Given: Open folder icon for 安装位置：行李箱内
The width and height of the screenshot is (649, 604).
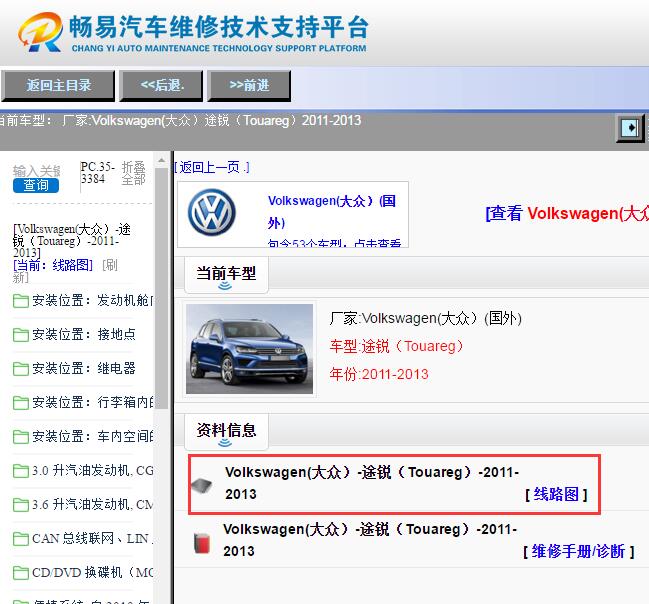Looking at the screenshot, I should (21, 402).
